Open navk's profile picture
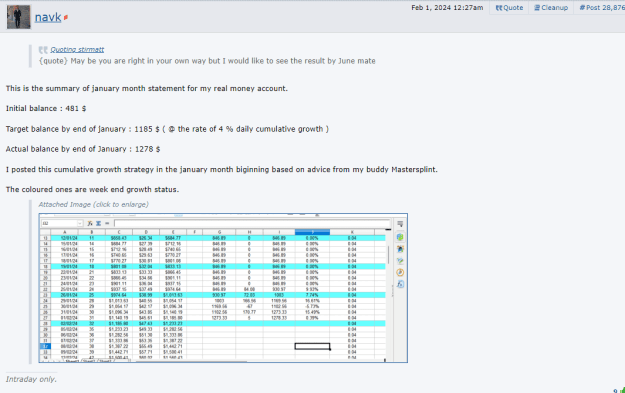This screenshot has height=393, width=625. [18, 17]
